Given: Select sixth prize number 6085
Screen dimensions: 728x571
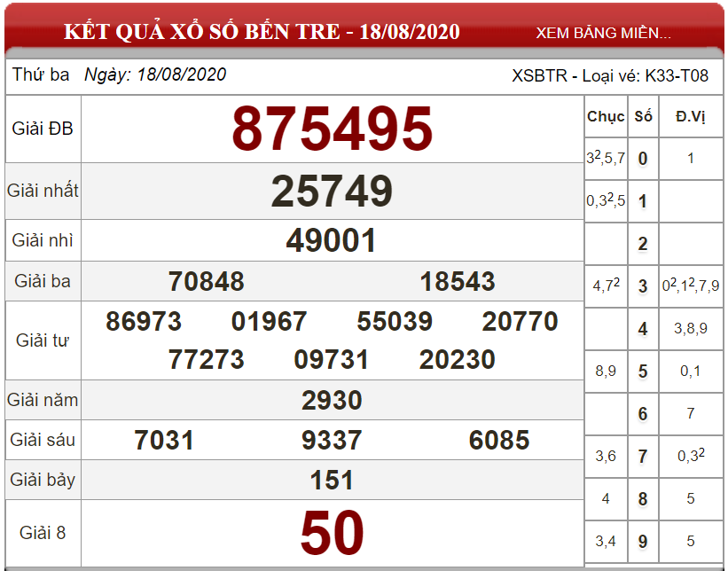Looking at the screenshot, I should tap(499, 440).
